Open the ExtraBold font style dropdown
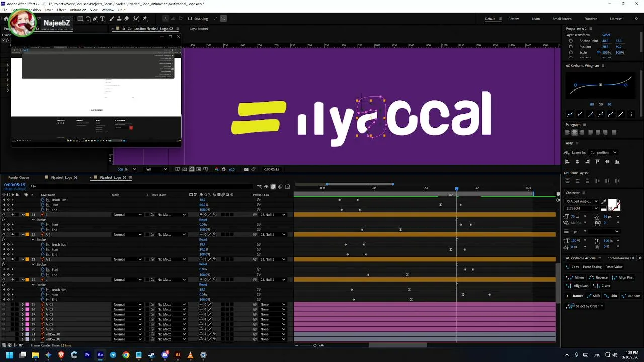 pyautogui.click(x=583, y=208)
